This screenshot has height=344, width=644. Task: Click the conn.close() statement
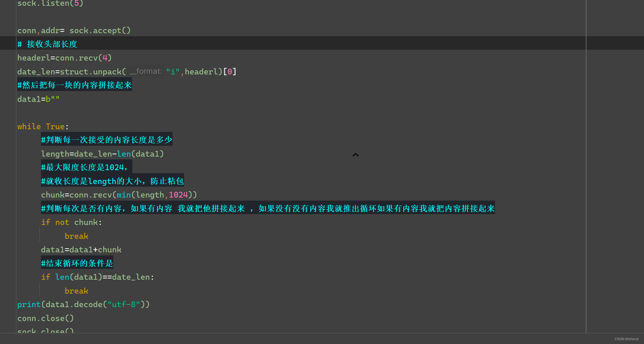tap(45, 318)
